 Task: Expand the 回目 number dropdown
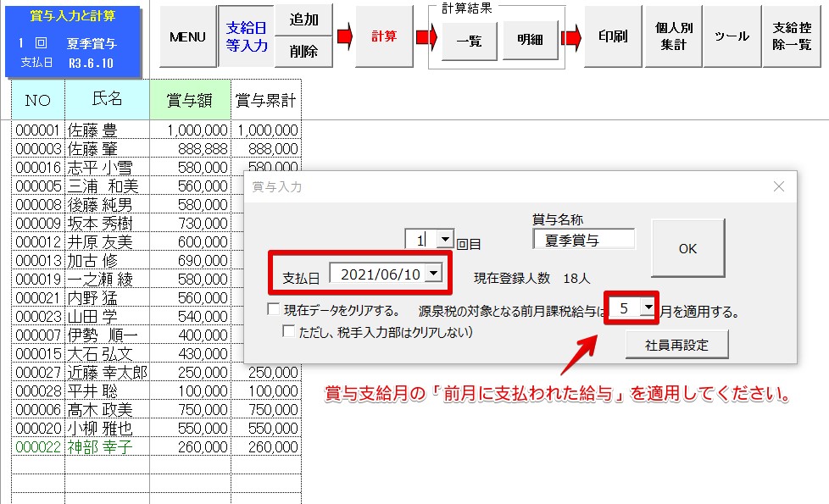click(x=445, y=240)
